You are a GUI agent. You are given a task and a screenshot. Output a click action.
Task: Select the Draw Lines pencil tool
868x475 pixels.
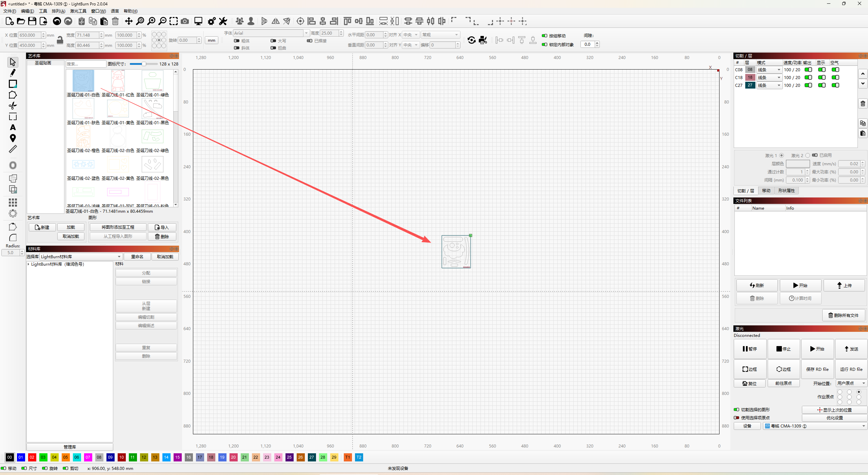[x=13, y=73]
